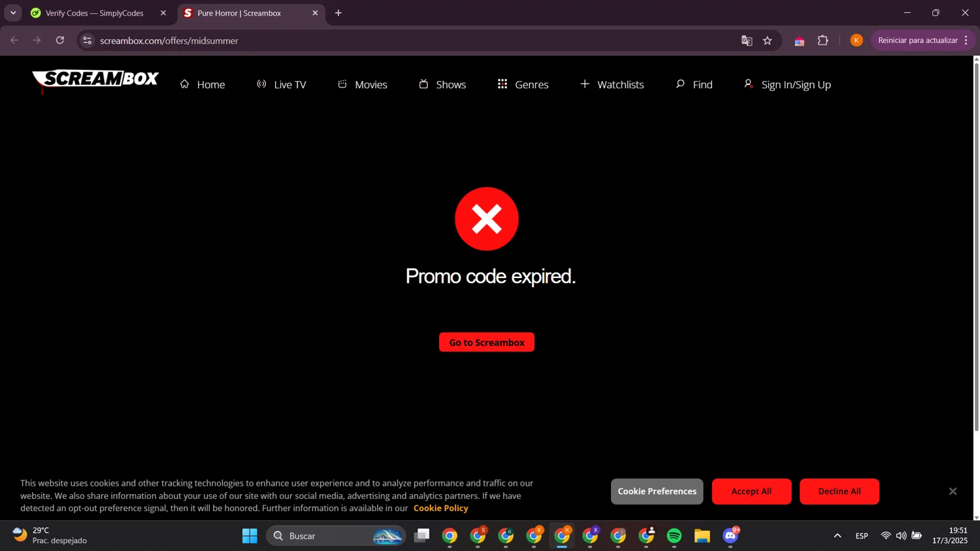Open File Explorer from taskbar
This screenshot has height=551, width=980.
coord(702,536)
